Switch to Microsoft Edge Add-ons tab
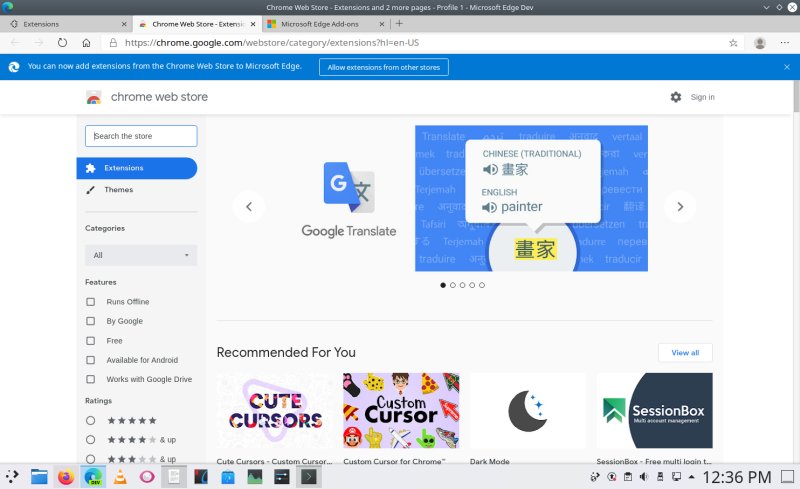Screen dimensions: 800x489 pos(326,24)
